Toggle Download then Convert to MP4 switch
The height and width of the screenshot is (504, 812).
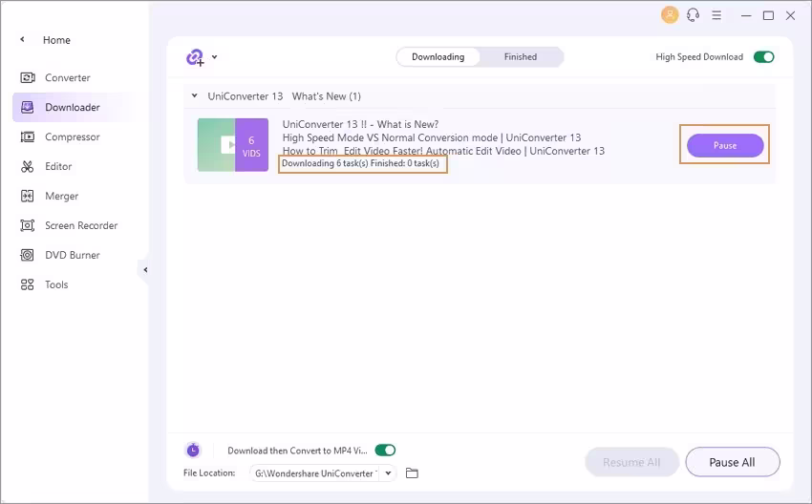pos(385,451)
